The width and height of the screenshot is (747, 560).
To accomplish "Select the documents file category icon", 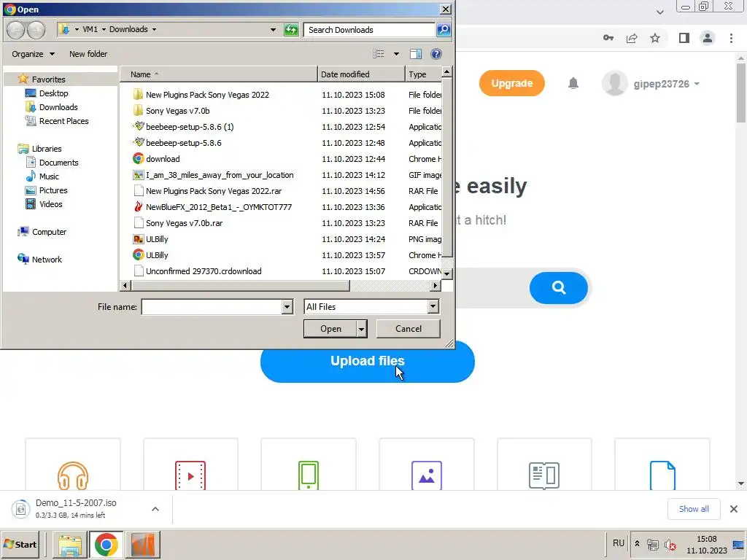I will 662,475.
